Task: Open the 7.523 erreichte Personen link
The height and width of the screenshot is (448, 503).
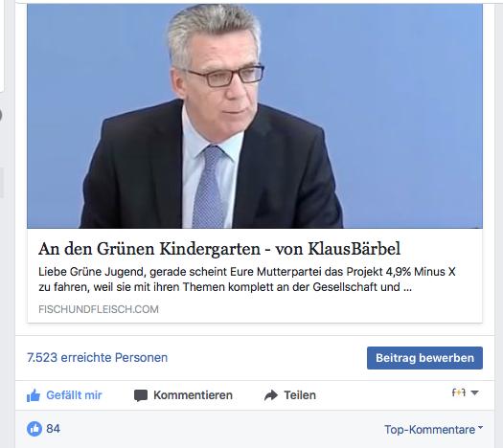Action: click(97, 358)
